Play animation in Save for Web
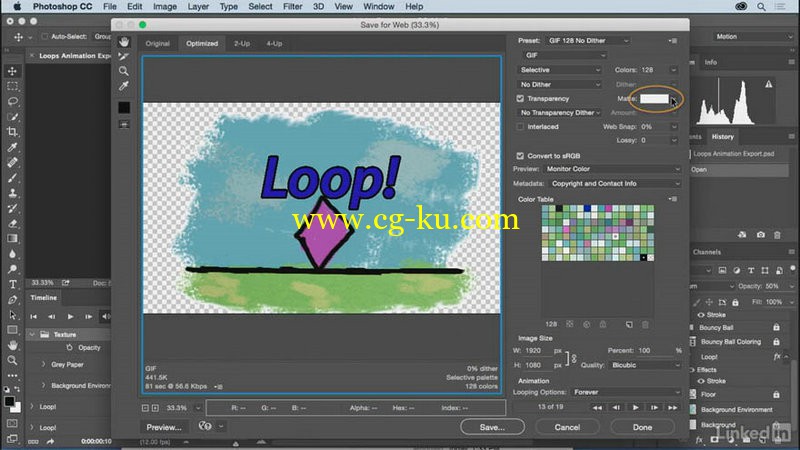Screen dimensions: 800x450 click(x=635, y=407)
